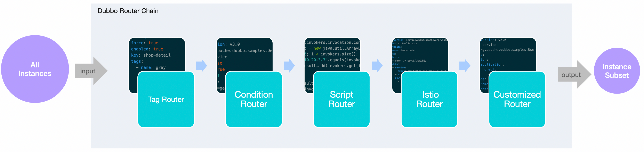
Task: Click blue arrow between Istio and Customized routers
Action: click(465, 66)
